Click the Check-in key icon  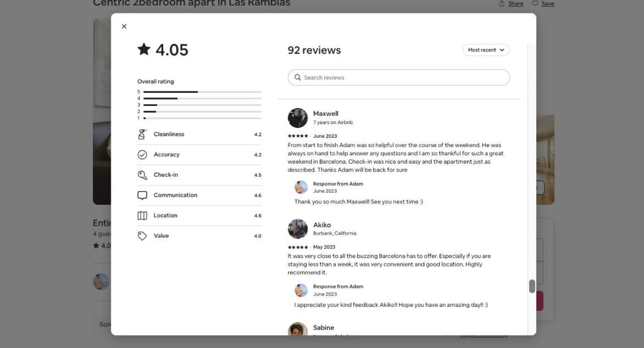coord(142,175)
